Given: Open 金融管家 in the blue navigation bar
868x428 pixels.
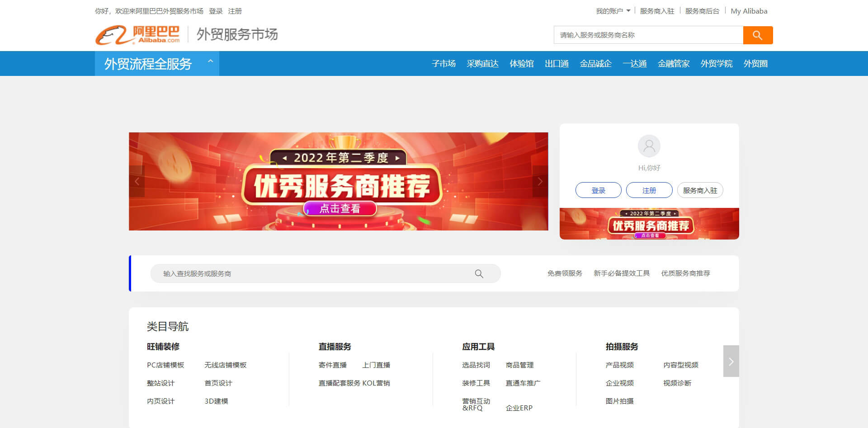Looking at the screenshot, I should [x=673, y=64].
